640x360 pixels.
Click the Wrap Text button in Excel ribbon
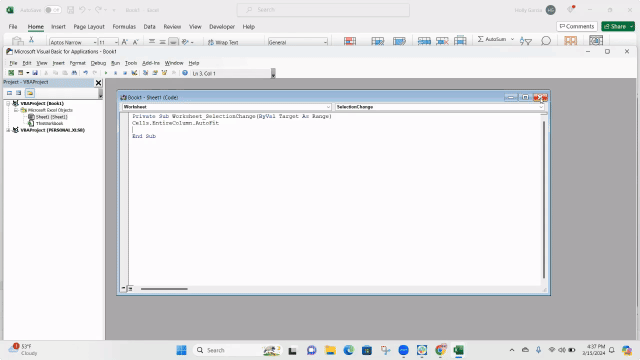223,42
